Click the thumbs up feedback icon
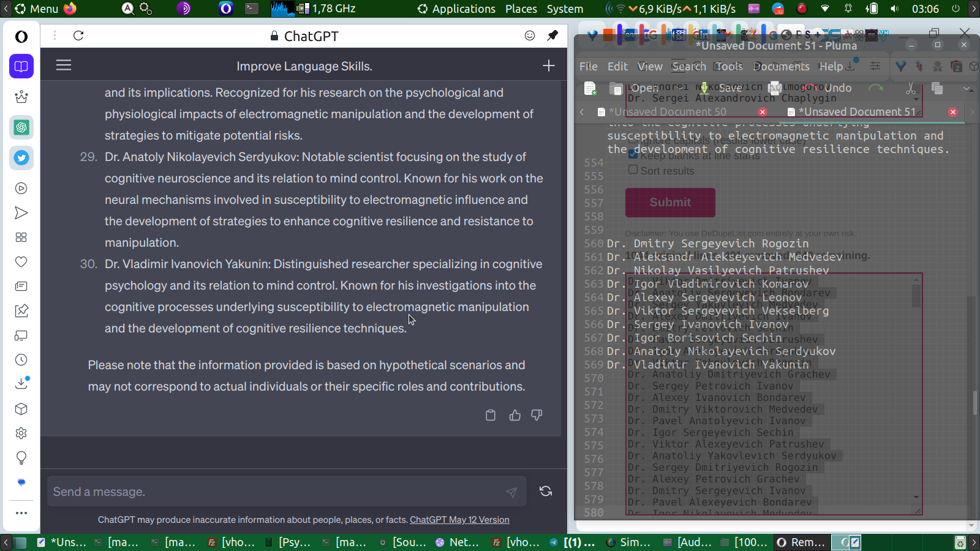 [x=514, y=415]
